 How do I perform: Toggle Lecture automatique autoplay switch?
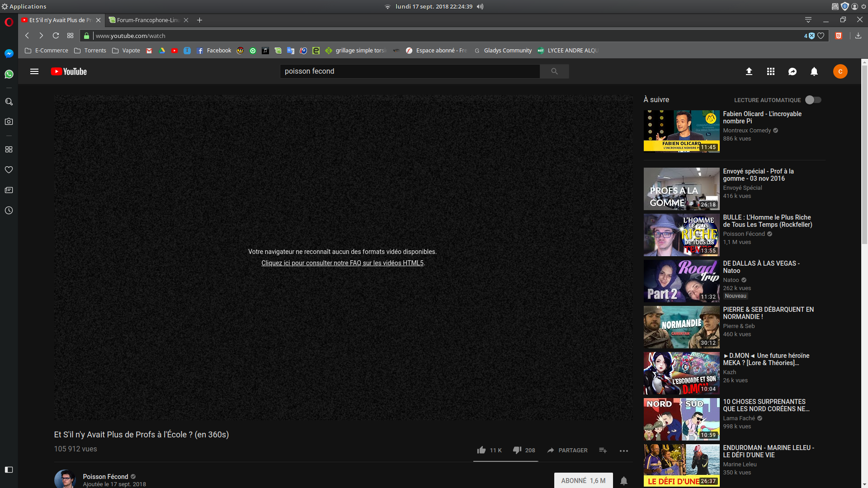coord(813,100)
